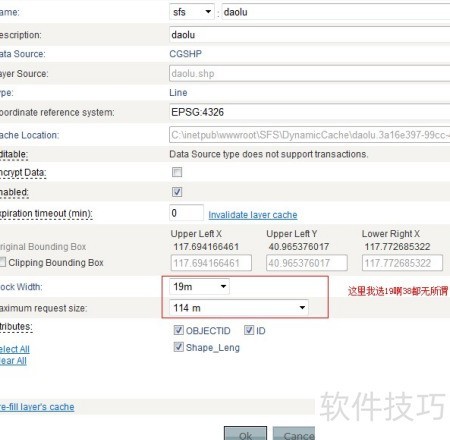450x440 pixels.
Task: Uncheck the ID attribute checkbox
Action: (249, 330)
